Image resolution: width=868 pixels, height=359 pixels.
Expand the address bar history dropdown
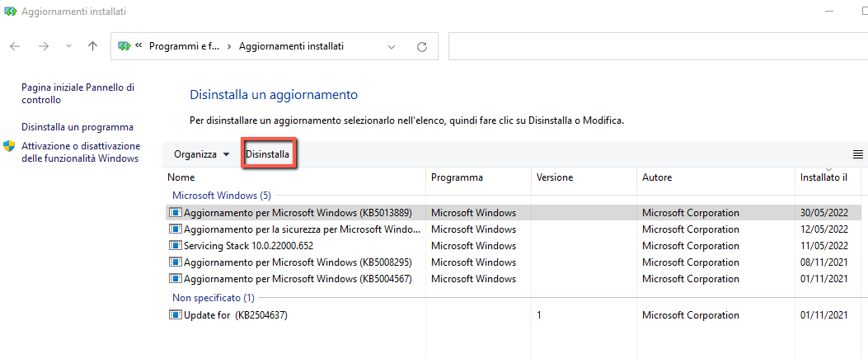392,46
